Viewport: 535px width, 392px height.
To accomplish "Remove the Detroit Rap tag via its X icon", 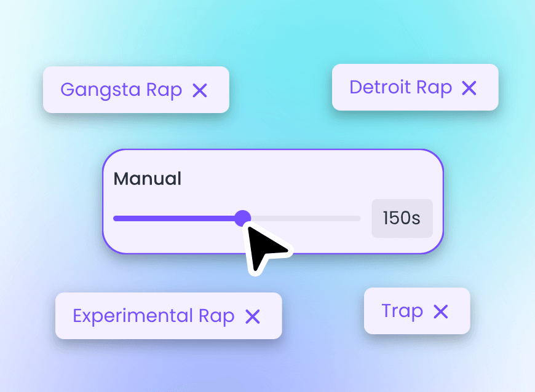I will (469, 87).
